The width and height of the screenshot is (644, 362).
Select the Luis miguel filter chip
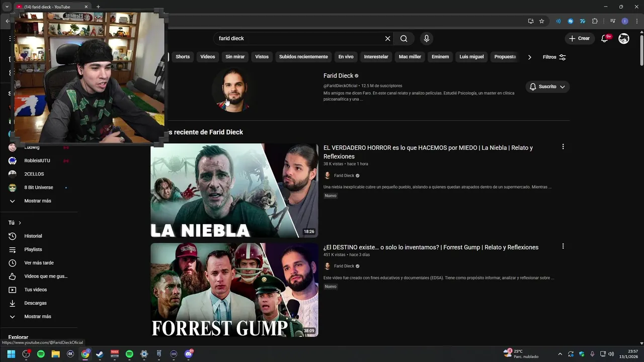(471, 57)
